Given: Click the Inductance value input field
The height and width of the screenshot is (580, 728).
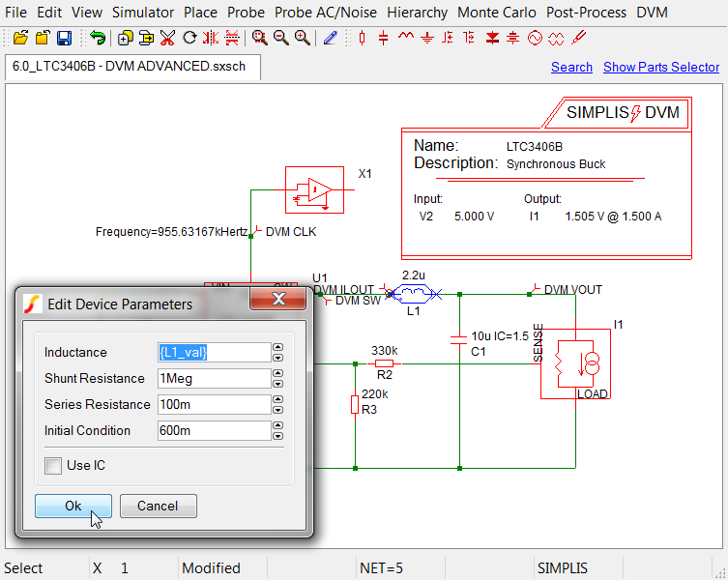Looking at the screenshot, I should coord(213,353).
